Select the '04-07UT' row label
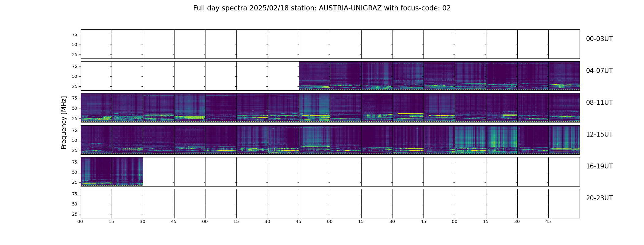 pos(599,71)
